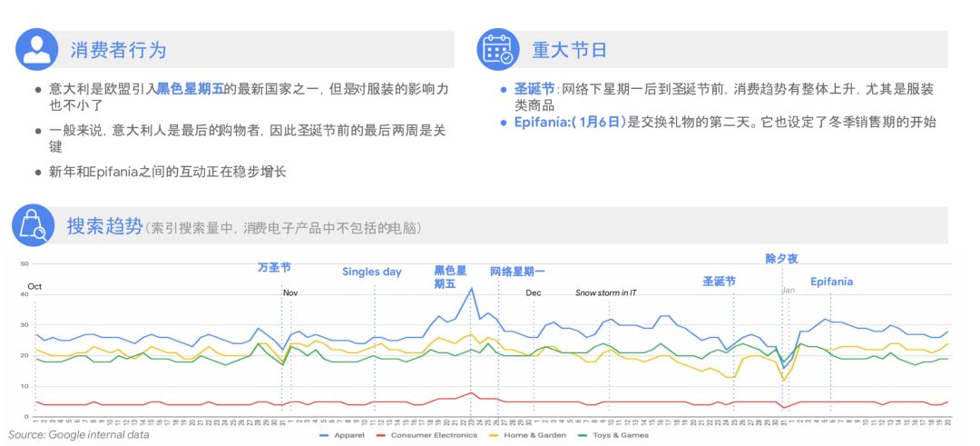Click the 50 value on the y-axis
980x446 pixels.
(x=24, y=264)
